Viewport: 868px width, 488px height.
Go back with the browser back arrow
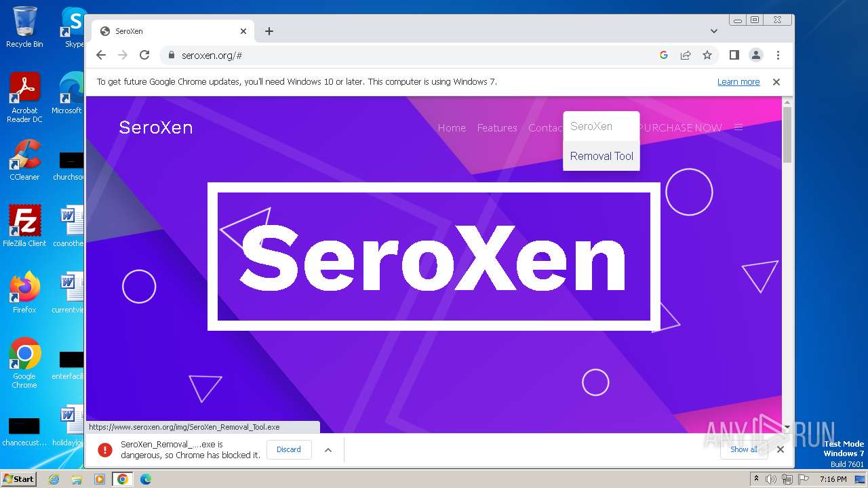coord(101,55)
